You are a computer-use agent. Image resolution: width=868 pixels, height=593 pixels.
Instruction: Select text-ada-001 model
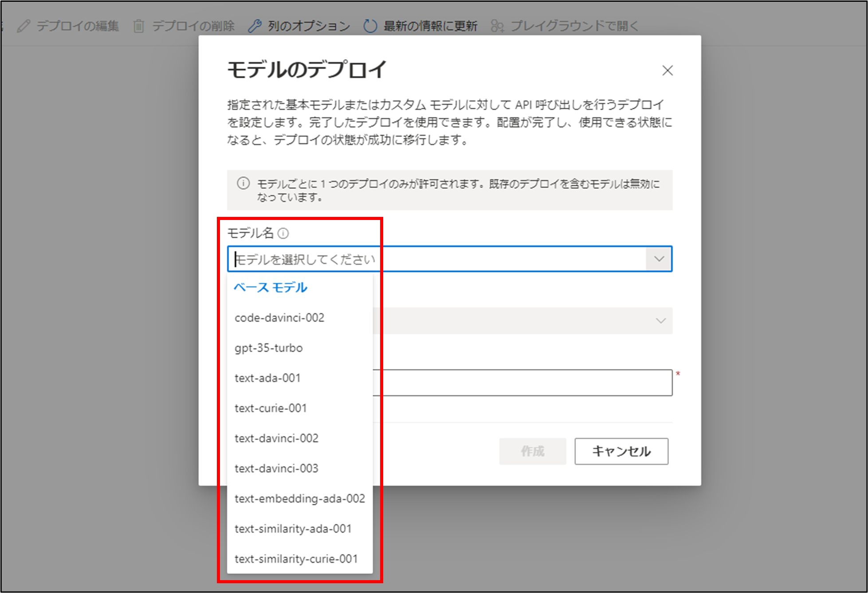267,378
